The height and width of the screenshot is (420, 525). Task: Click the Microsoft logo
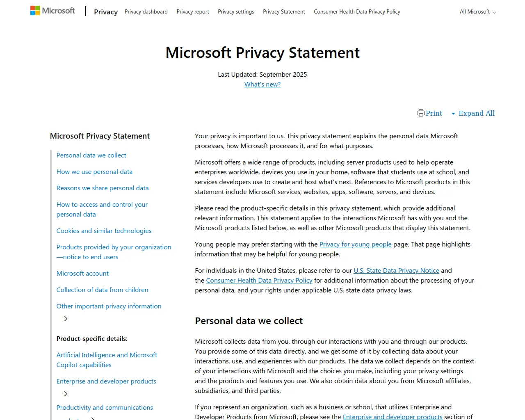coord(52,11)
